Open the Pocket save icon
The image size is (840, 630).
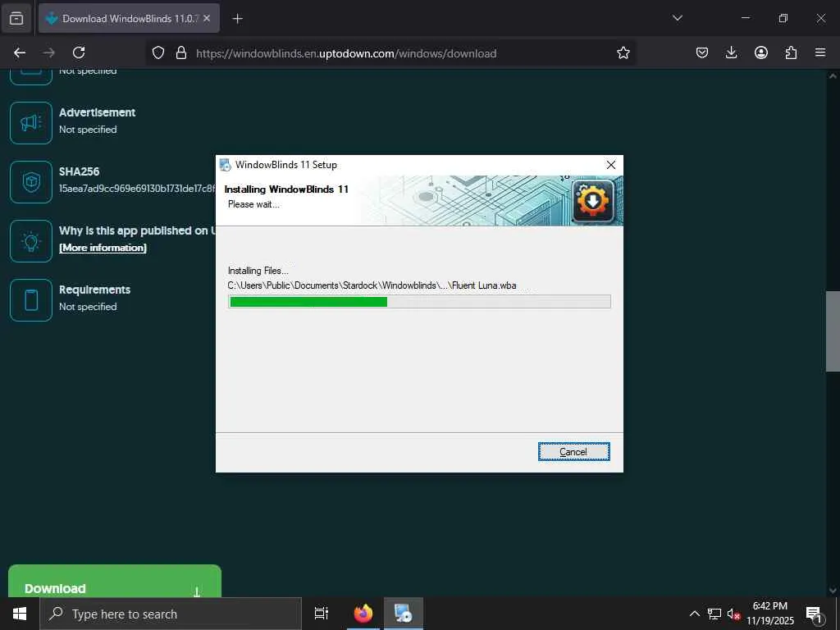pyautogui.click(x=702, y=52)
